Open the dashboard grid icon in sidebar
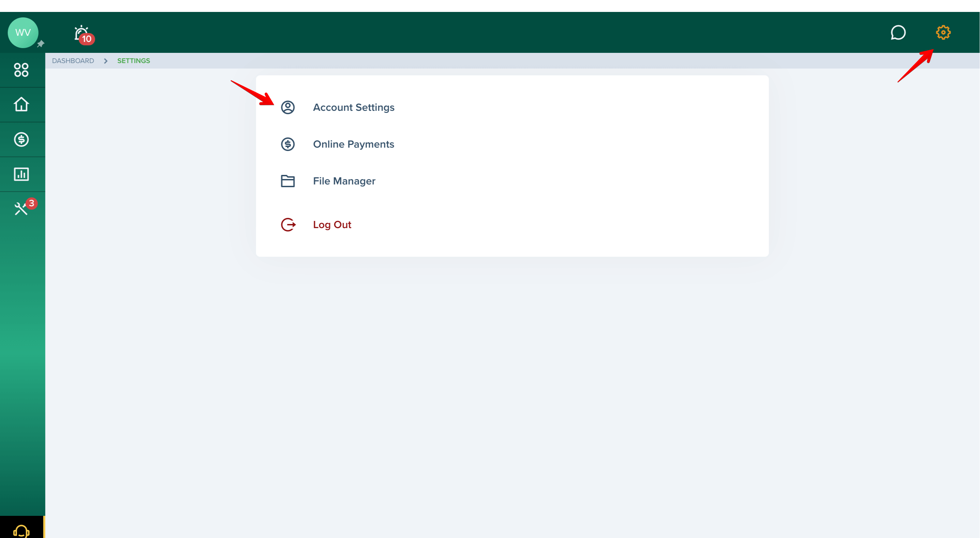Image resolution: width=980 pixels, height=538 pixels. (x=21, y=70)
